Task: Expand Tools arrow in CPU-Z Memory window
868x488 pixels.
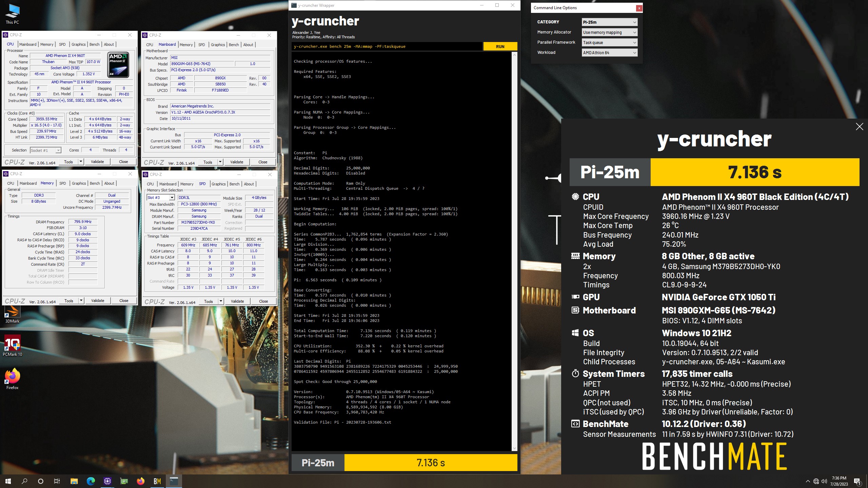Action: click(x=81, y=301)
